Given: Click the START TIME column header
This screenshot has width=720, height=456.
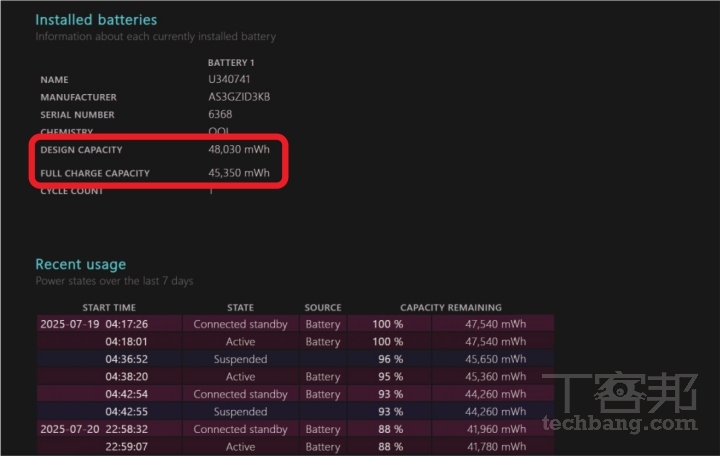Looking at the screenshot, I should coord(109,308).
